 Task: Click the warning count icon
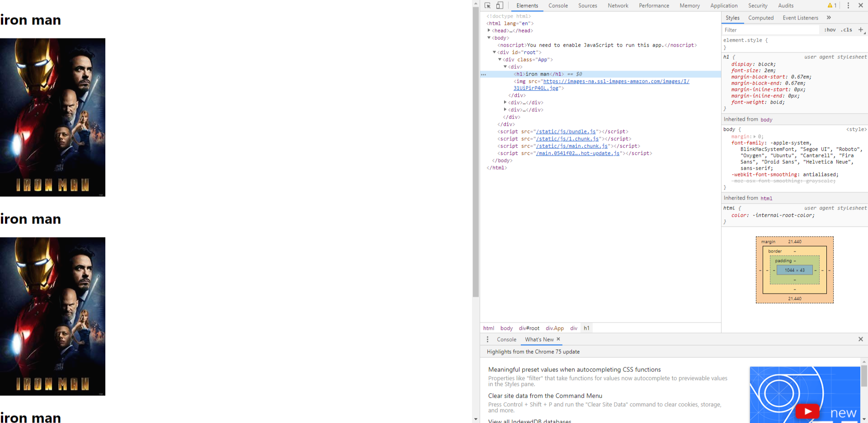point(832,5)
